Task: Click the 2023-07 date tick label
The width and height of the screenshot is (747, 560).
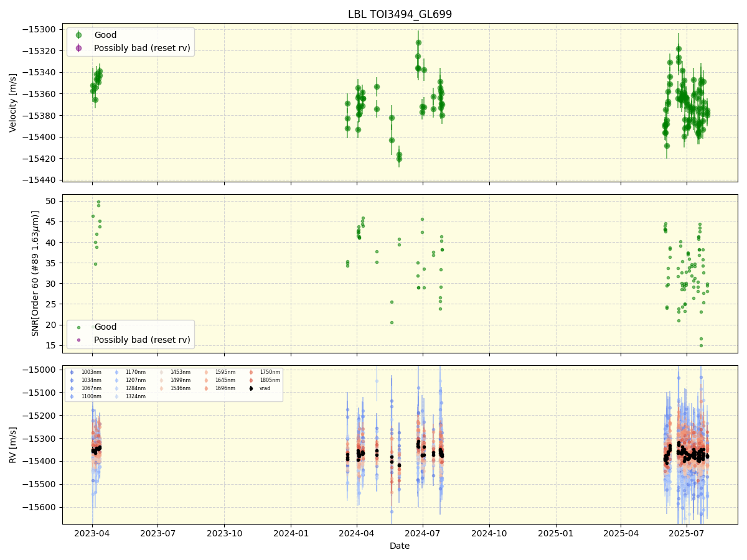Action: [x=157, y=533]
